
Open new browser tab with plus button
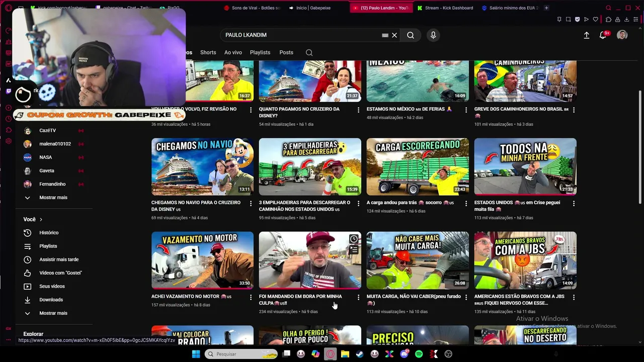pyautogui.click(x=546, y=8)
